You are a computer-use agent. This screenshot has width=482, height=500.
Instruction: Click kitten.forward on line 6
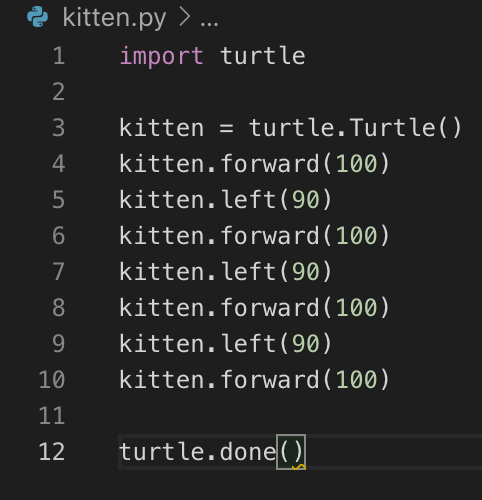219,235
